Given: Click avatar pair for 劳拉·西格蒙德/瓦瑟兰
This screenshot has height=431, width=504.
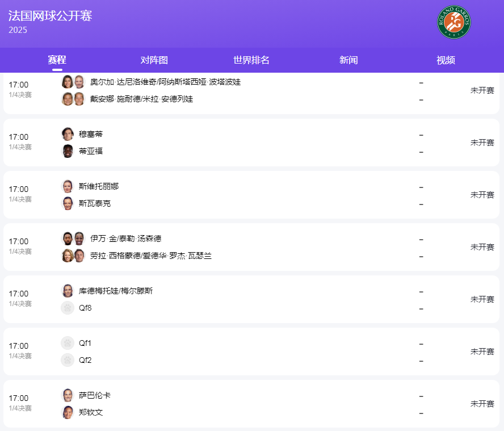Looking at the screenshot, I should (x=73, y=256).
